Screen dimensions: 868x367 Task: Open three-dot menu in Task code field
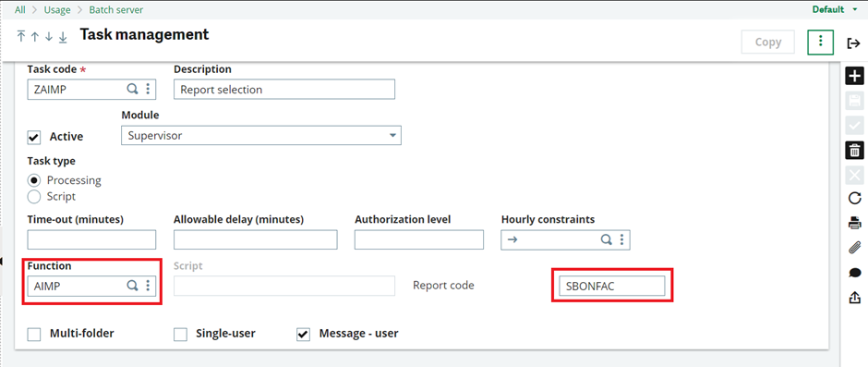point(148,89)
